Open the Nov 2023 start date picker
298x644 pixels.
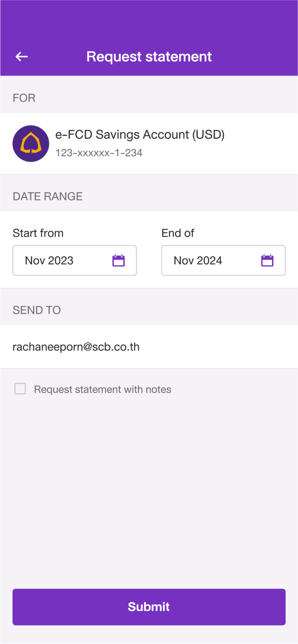75,261
